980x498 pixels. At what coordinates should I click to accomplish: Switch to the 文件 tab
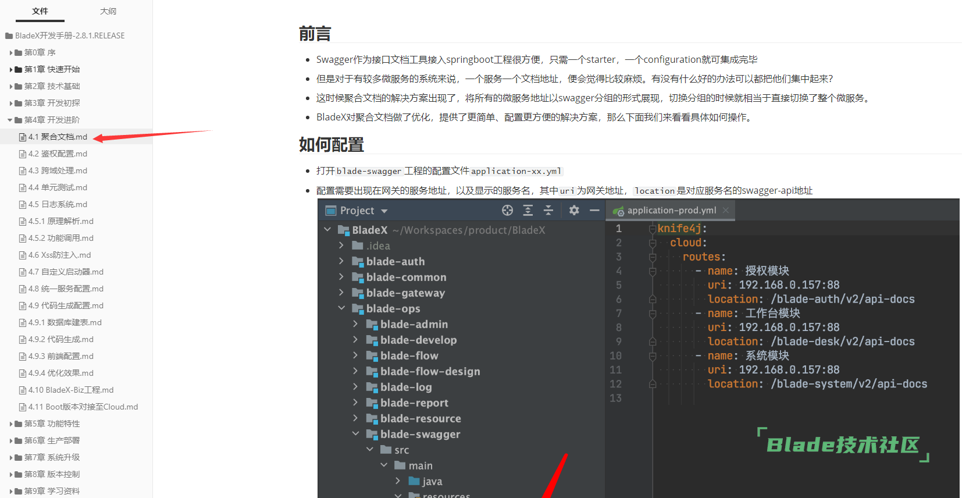click(x=40, y=11)
